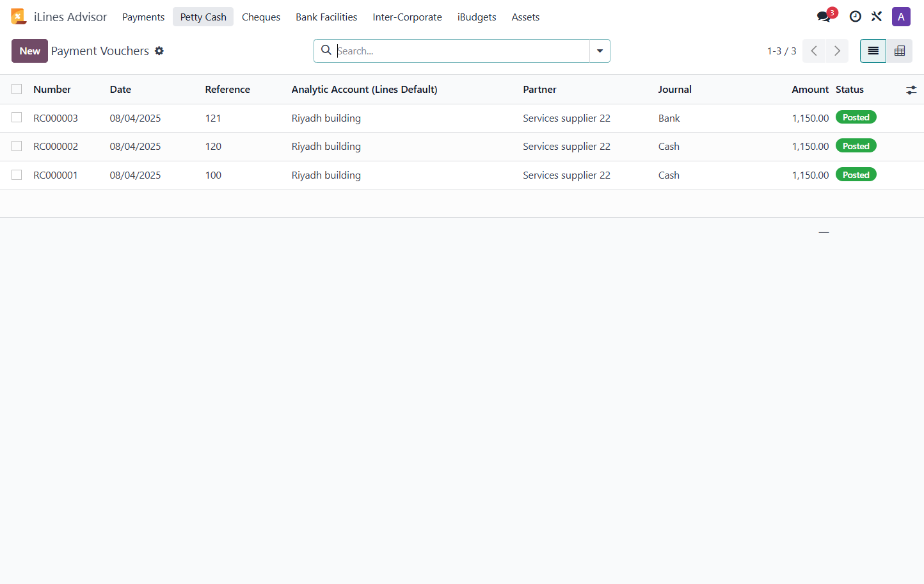Open the Payments menu
Viewport: 924px width, 584px height.
click(x=143, y=17)
